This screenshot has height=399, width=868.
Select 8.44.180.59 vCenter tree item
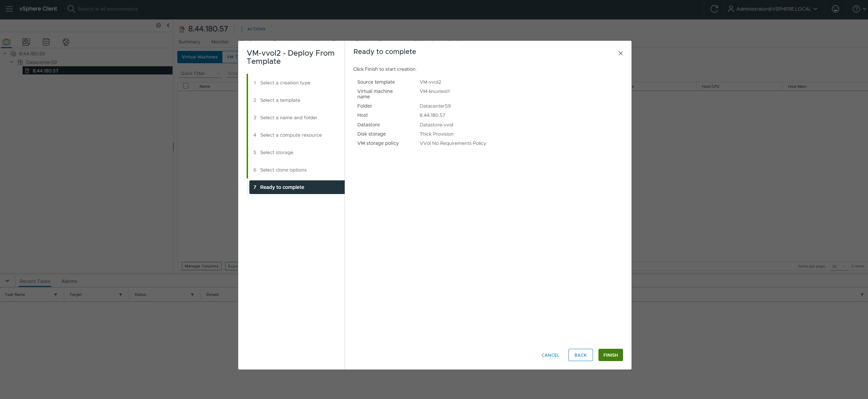coord(32,54)
